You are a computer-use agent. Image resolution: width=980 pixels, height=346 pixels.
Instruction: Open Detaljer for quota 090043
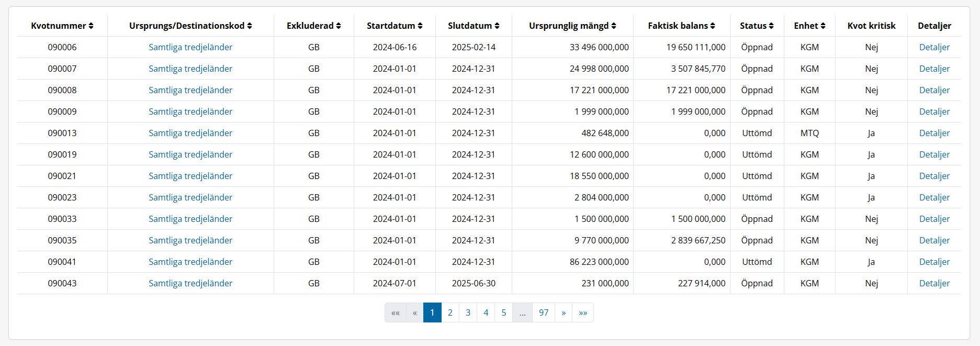tap(934, 283)
